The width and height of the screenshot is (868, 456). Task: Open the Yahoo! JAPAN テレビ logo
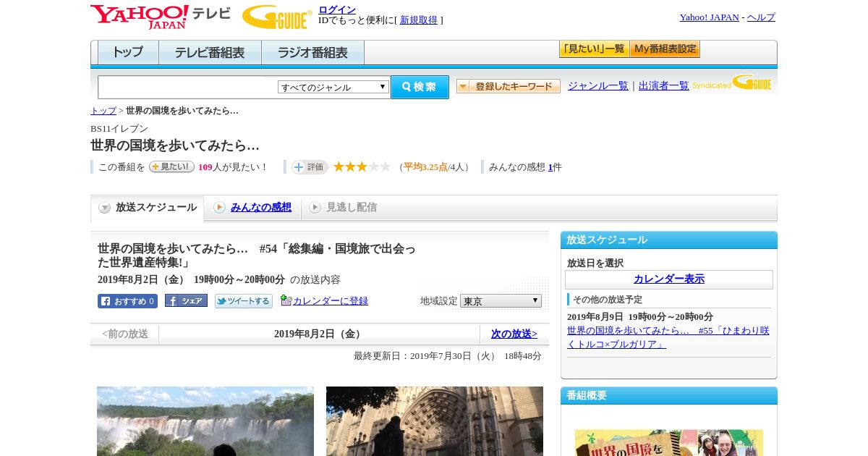coord(161,17)
